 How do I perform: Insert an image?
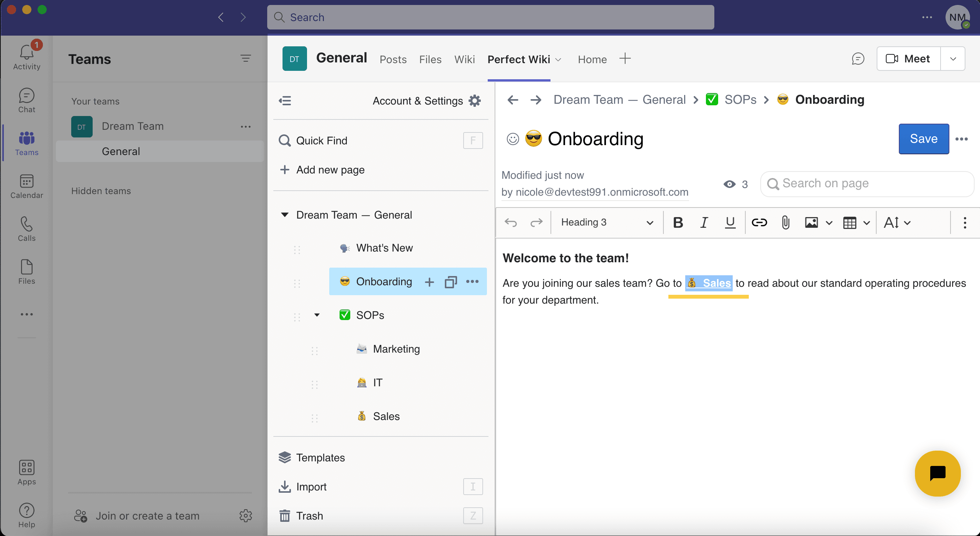[811, 222]
